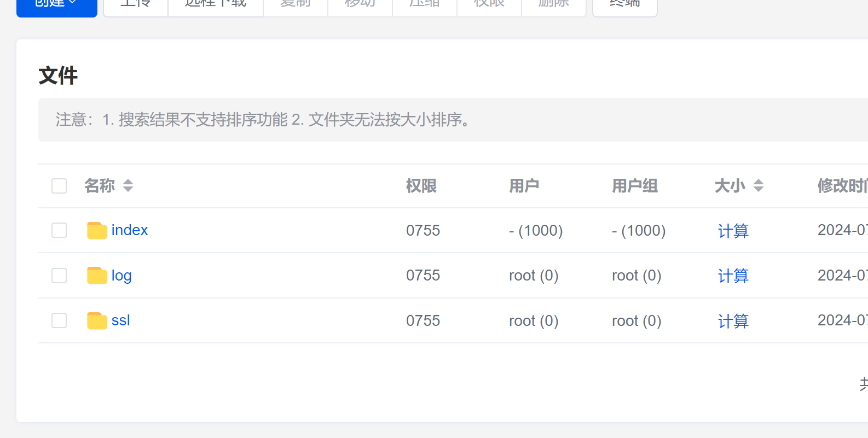Click 计算 for the log folder

point(733,276)
